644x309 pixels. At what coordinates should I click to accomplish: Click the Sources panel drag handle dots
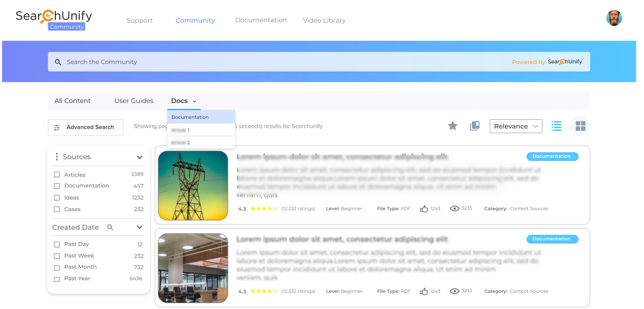[57, 157]
